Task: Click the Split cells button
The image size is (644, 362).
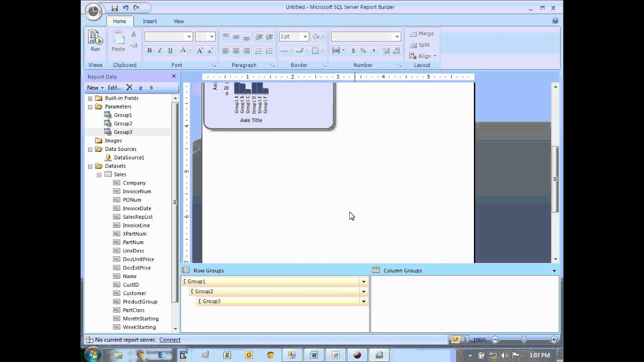Action: pos(420,45)
